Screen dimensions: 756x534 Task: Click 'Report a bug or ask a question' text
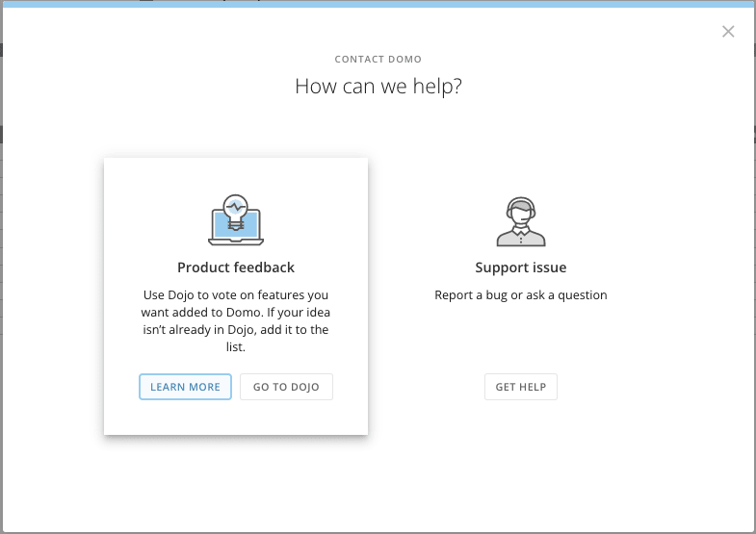point(521,294)
